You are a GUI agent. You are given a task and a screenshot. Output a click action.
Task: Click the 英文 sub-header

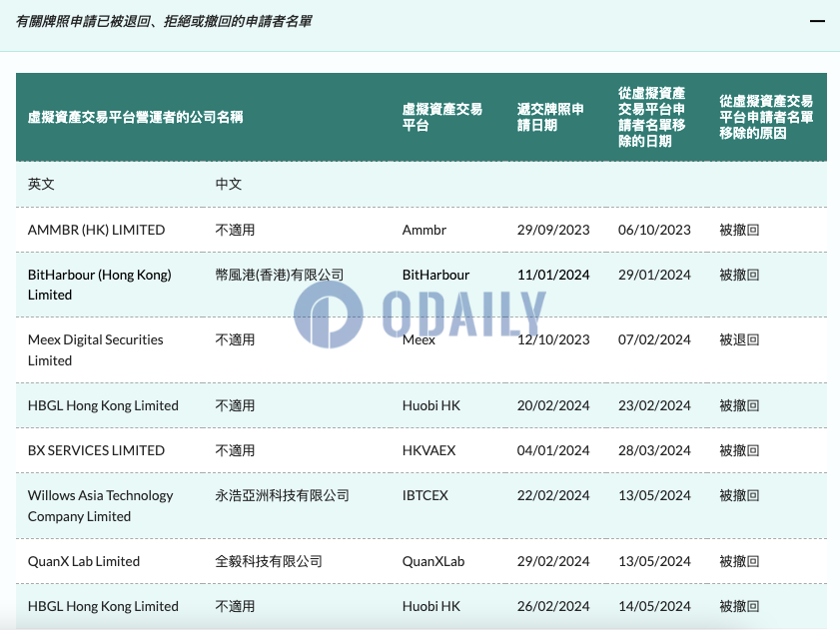coord(41,185)
